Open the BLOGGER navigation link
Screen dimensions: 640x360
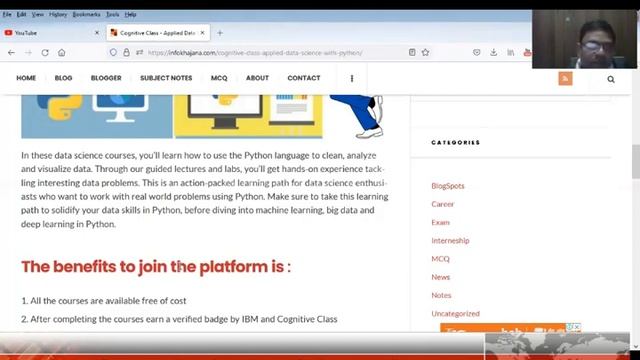coord(106,78)
